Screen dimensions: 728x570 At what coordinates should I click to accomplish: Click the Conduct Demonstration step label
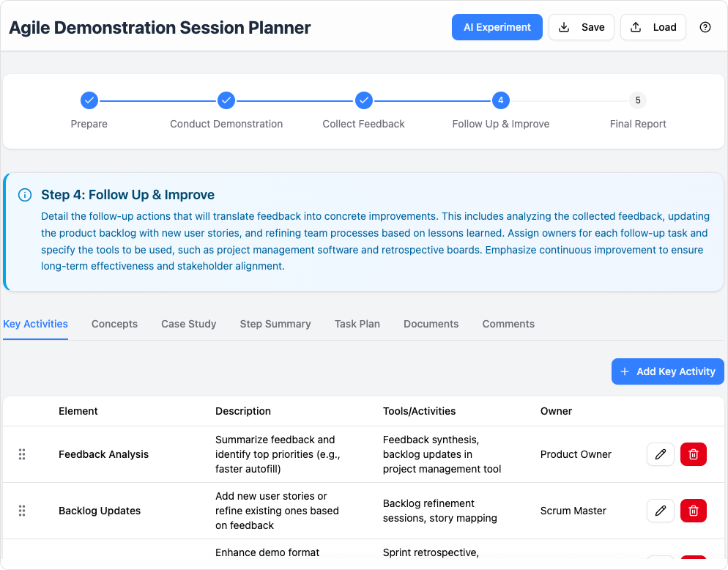click(x=226, y=124)
